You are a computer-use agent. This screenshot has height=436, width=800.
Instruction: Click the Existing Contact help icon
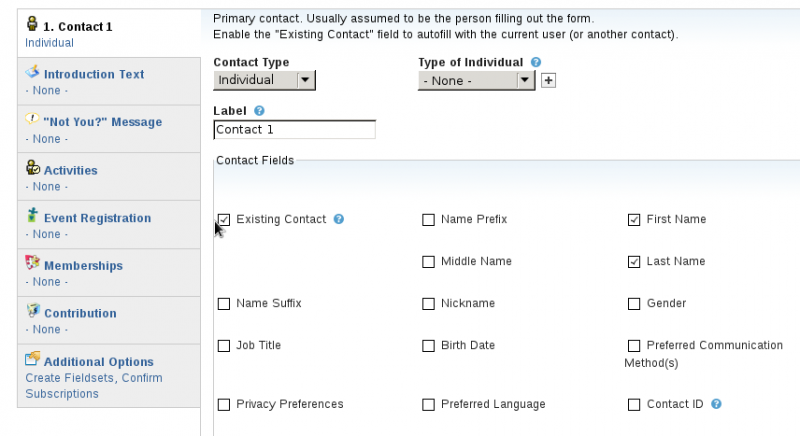[x=339, y=219]
